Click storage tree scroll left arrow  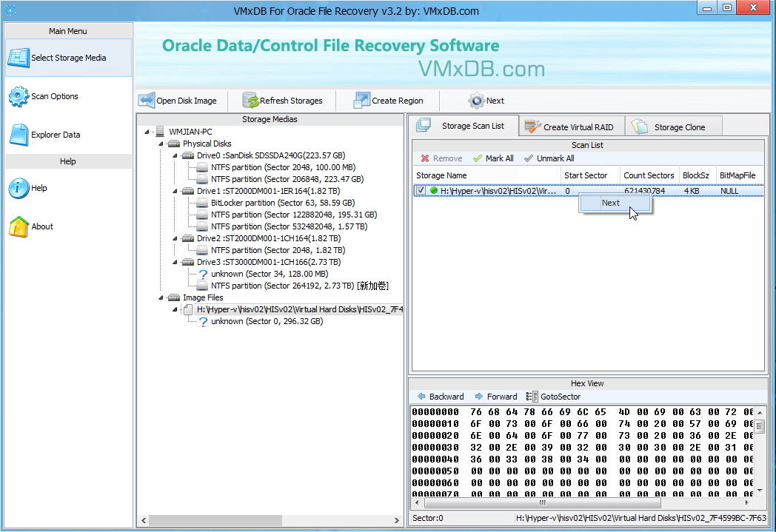pos(144,520)
